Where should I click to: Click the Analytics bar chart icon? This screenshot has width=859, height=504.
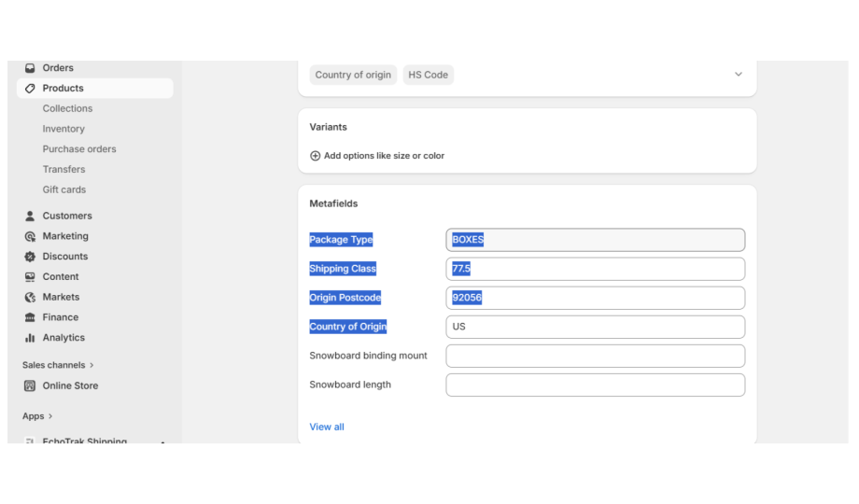(x=30, y=338)
